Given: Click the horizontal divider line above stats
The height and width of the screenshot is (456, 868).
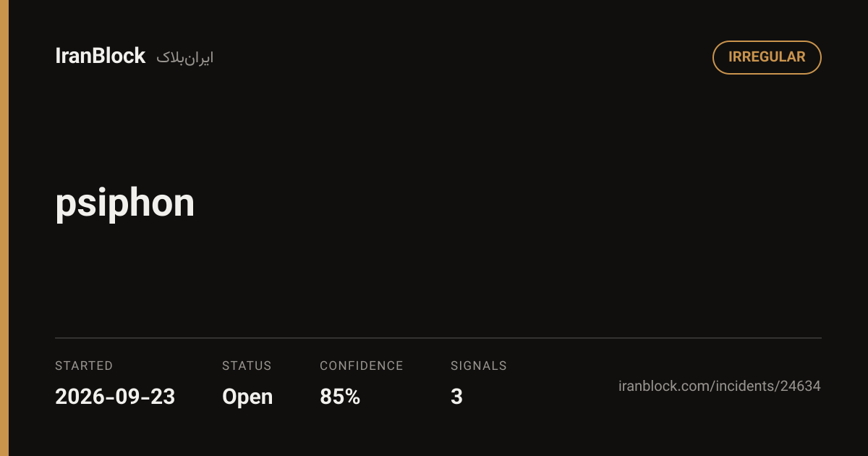Looking at the screenshot, I should pyautogui.click(x=438, y=338).
